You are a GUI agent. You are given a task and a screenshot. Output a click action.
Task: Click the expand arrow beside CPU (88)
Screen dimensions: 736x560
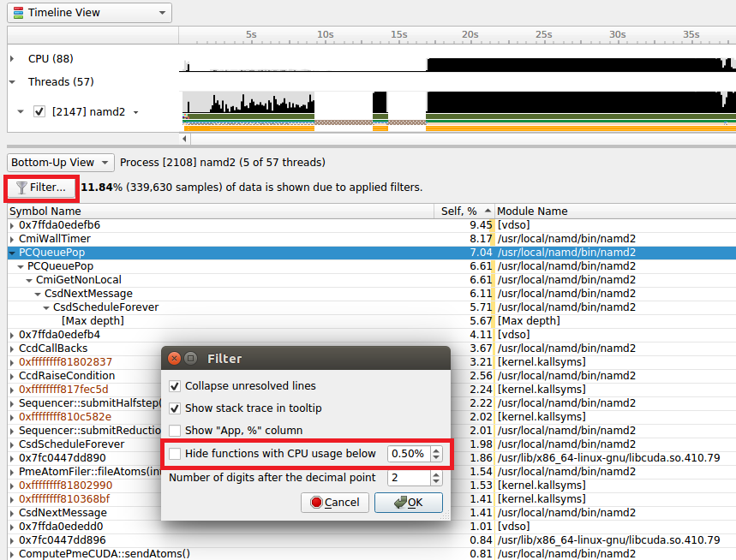click(x=10, y=58)
